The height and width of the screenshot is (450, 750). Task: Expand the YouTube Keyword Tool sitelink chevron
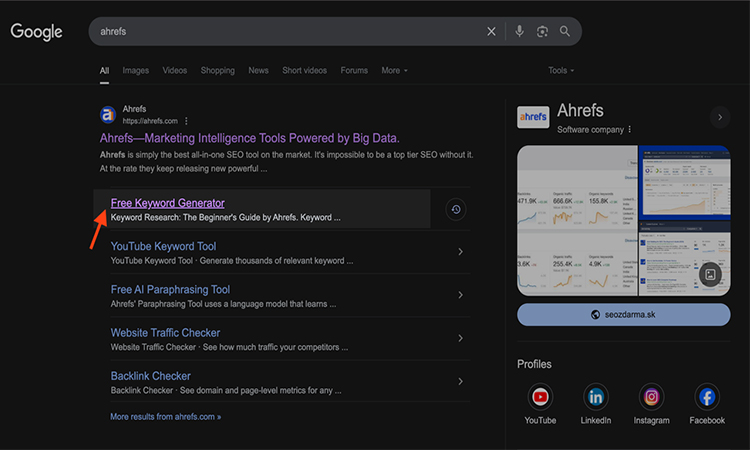tap(460, 252)
